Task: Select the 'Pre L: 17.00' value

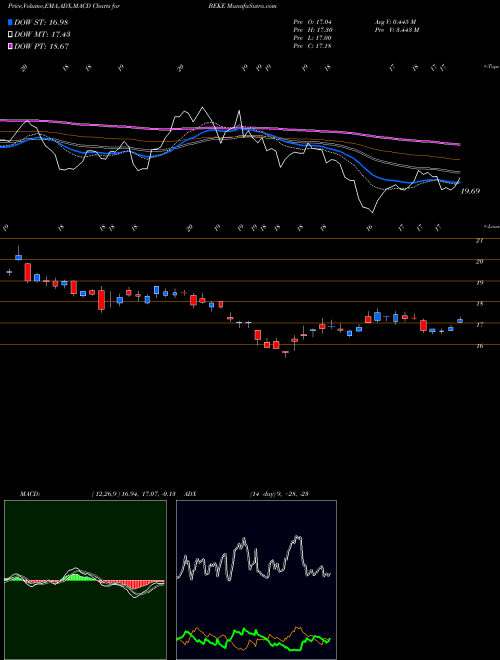Action: coord(313,38)
